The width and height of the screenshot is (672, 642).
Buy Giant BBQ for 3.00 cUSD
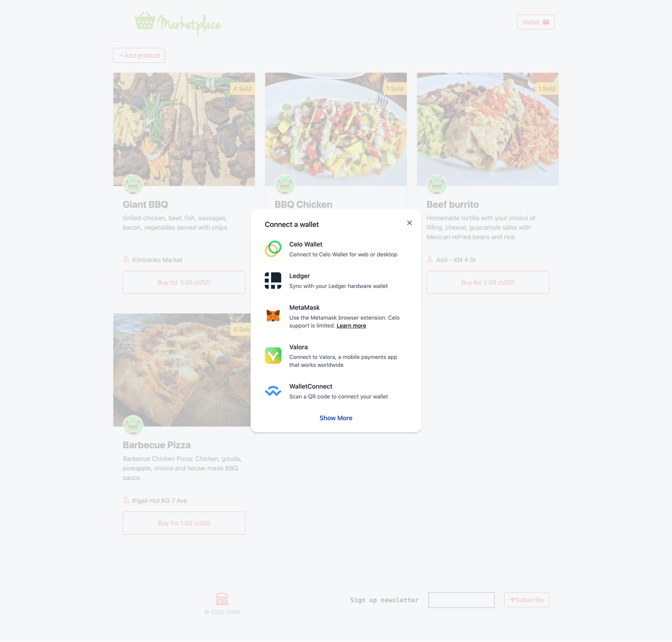click(184, 282)
